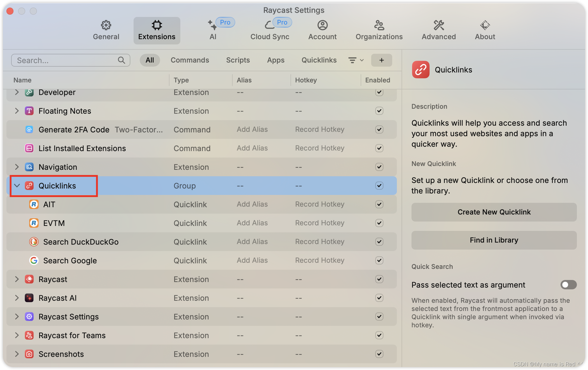
Task: Switch to the Scripts filter tab
Action: click(238, 60)
